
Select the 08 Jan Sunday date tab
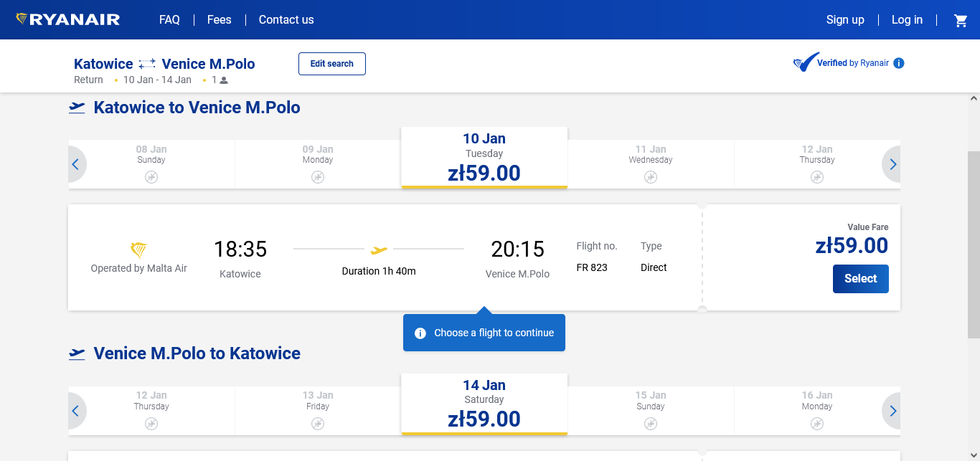151,164
